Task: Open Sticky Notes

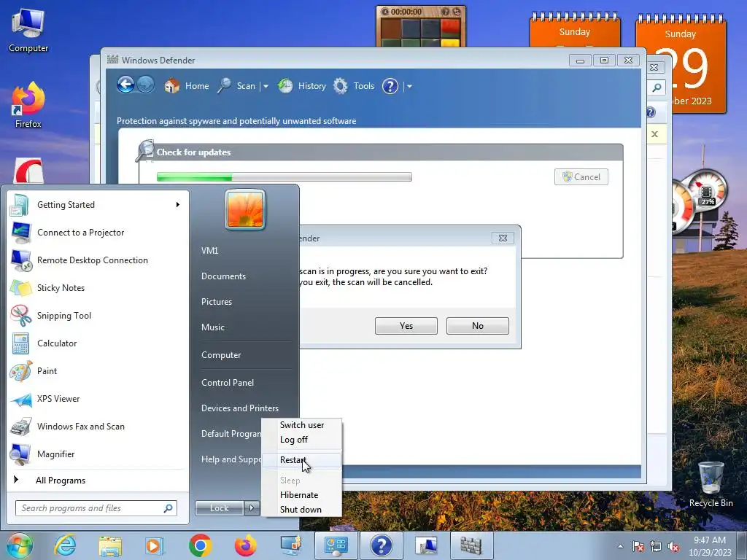Action: click(97, 287)
